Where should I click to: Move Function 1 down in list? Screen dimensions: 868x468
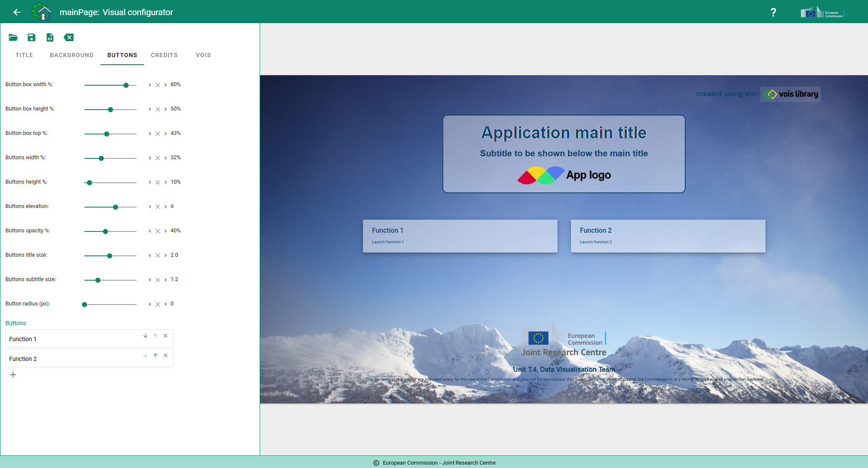(x=145, y=336)
